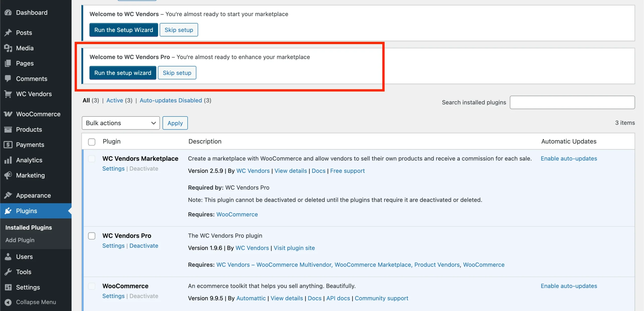Open WooCommerce Docs link

(315, 298)
